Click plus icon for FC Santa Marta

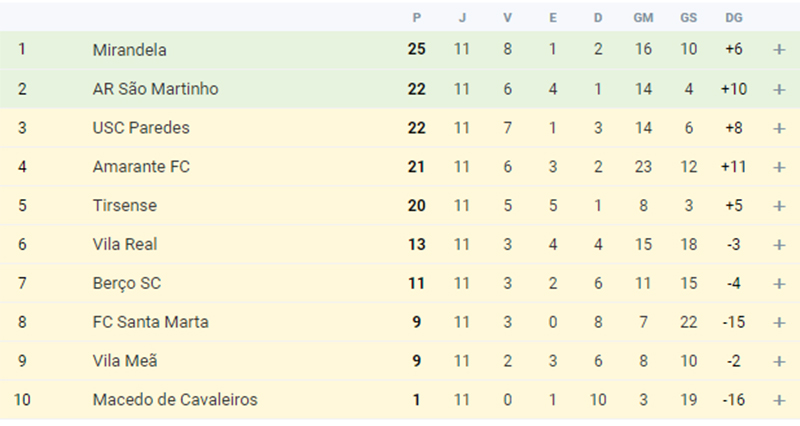(779, 322)
